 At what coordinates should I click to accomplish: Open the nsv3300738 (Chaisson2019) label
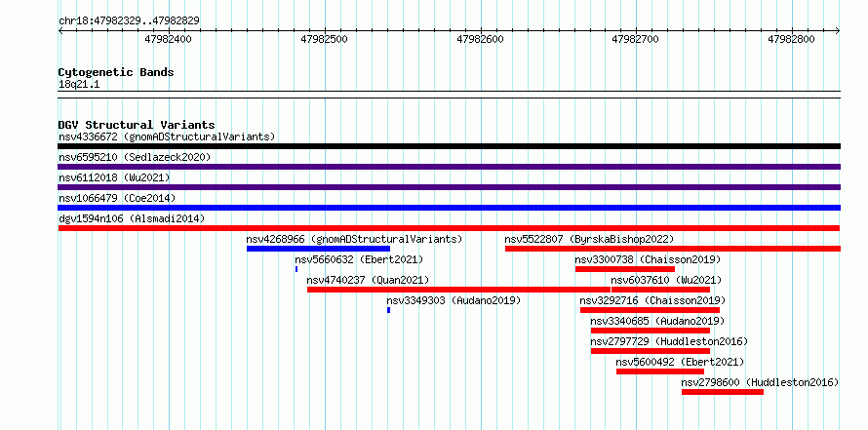click(x=648, y=259)
